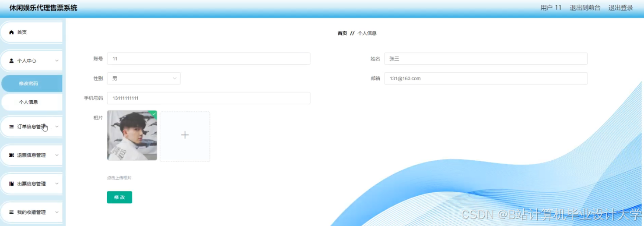Expand the 订单信息管理 chevron
This screenshot has width=644, height=226.
click(x=57, y=127)
